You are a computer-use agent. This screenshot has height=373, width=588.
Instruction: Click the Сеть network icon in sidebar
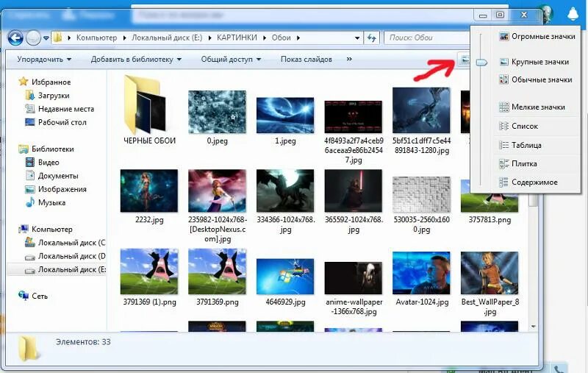24,296
